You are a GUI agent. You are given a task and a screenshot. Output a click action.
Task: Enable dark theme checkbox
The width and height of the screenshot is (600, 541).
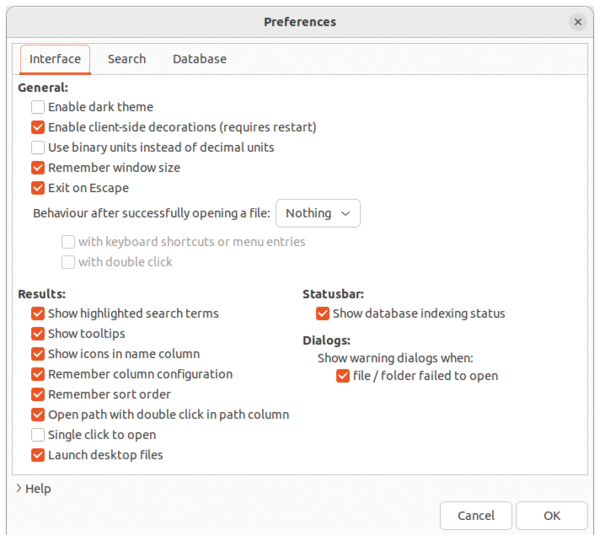pyautogui.click(x=38, y=107)
